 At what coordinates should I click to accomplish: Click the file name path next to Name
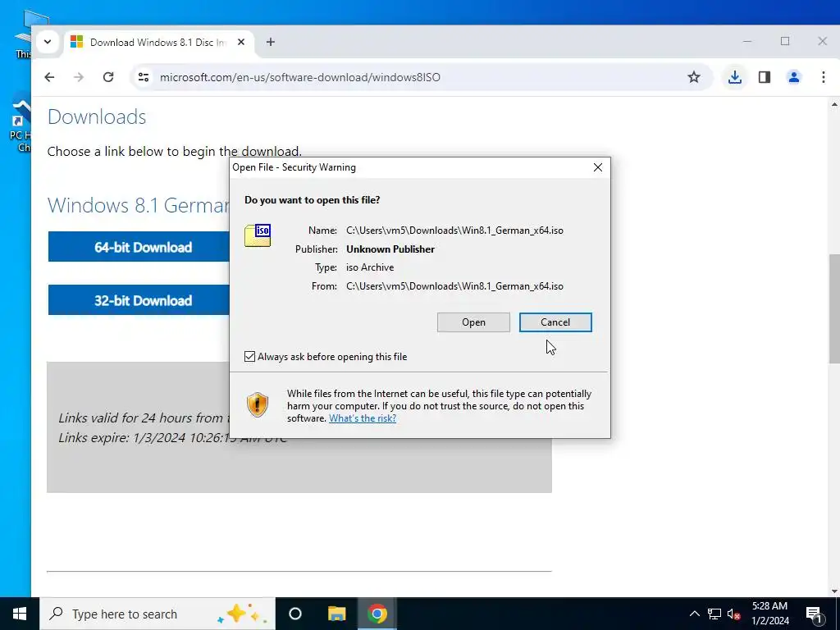click(454, 231)
